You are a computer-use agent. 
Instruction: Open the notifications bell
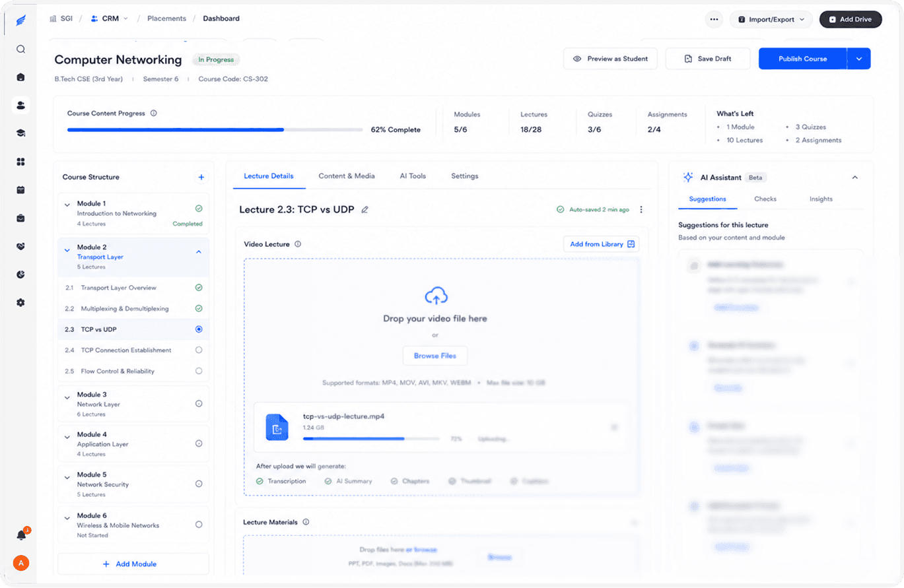21,535
